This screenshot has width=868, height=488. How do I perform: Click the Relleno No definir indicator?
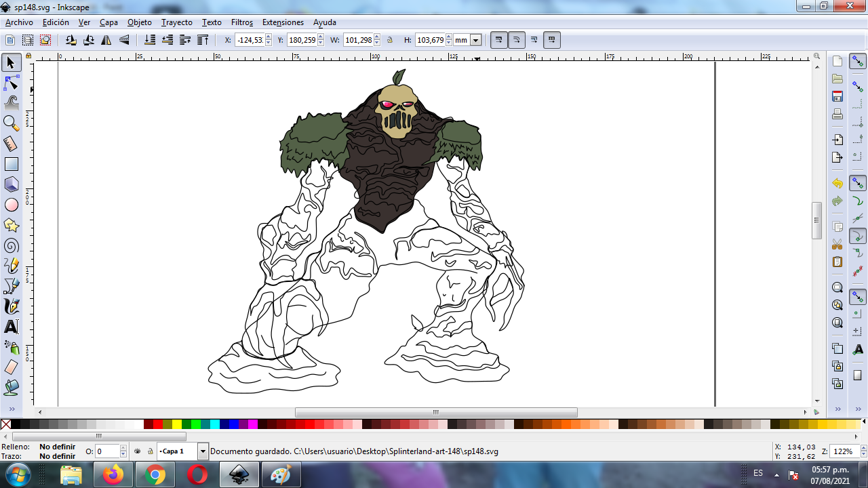[57, 447]
